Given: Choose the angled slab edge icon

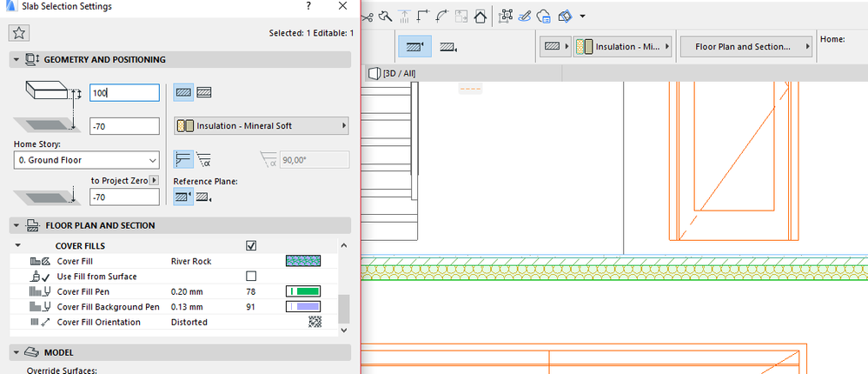Looking at the screenshot, I should coord(205,159).
